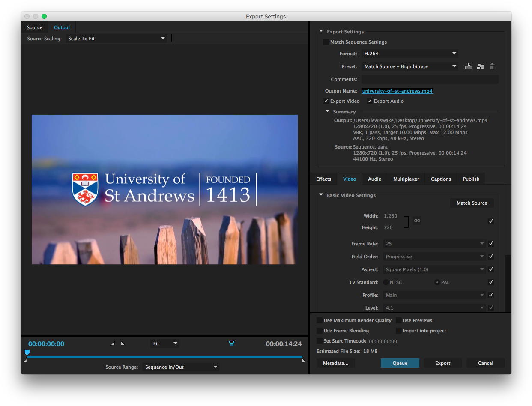Image resolution: width=532 pixels, height=406 pixels.
Task: Click the Comments input field
Action: 430,79
